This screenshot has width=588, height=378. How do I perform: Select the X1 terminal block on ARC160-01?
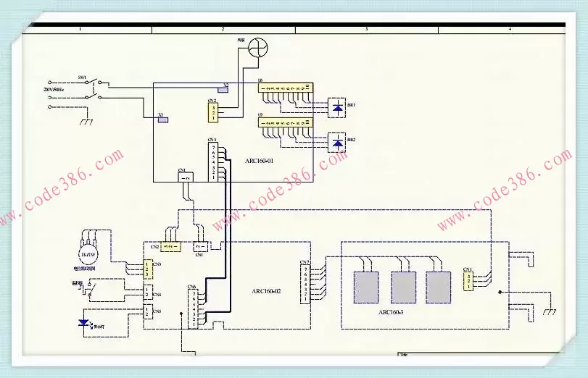(x=162, y=120)
